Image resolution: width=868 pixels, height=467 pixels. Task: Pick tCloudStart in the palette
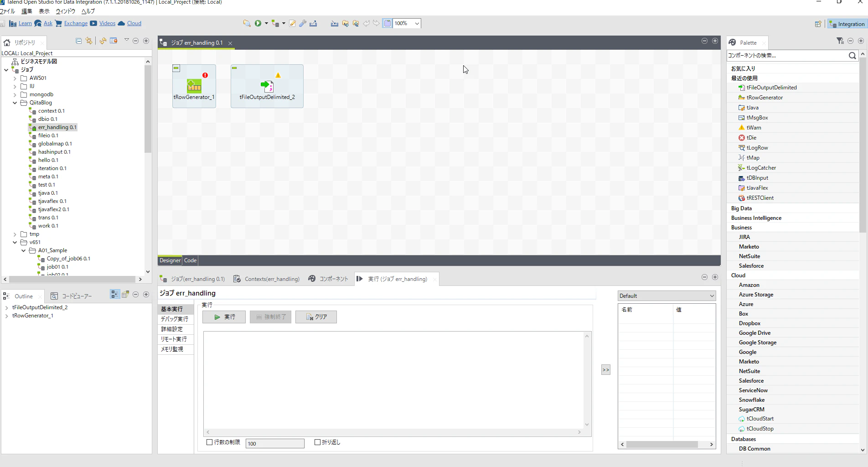(759, 419)
